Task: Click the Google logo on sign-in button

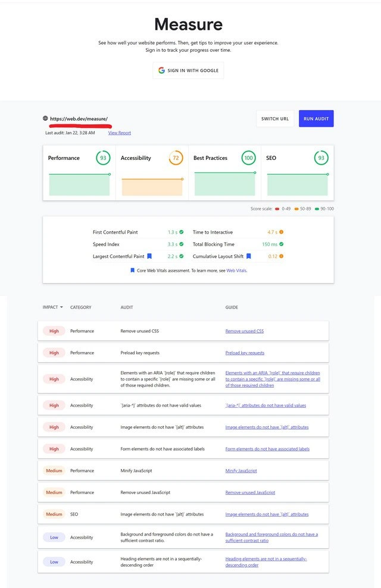Action: pyautogui.click(x=161, y=70)
